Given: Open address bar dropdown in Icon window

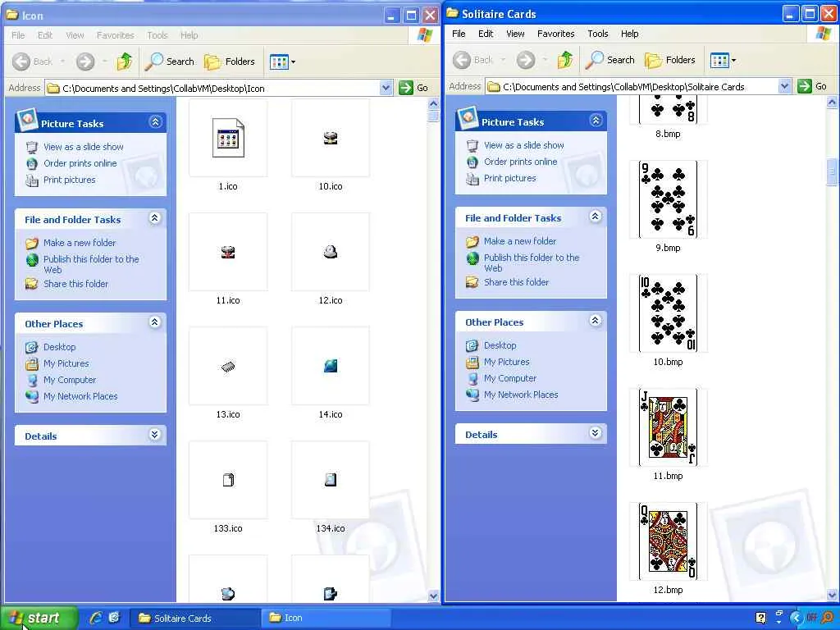Looking at the screenshot, I should [386, 88].
